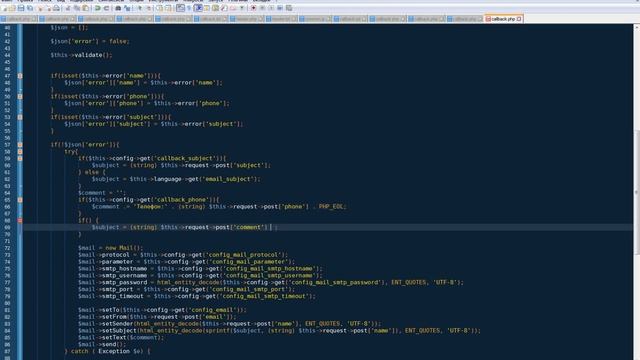Click the Paste clipboard icon
This screenshot has height=360, width=640.
point(85,8)
